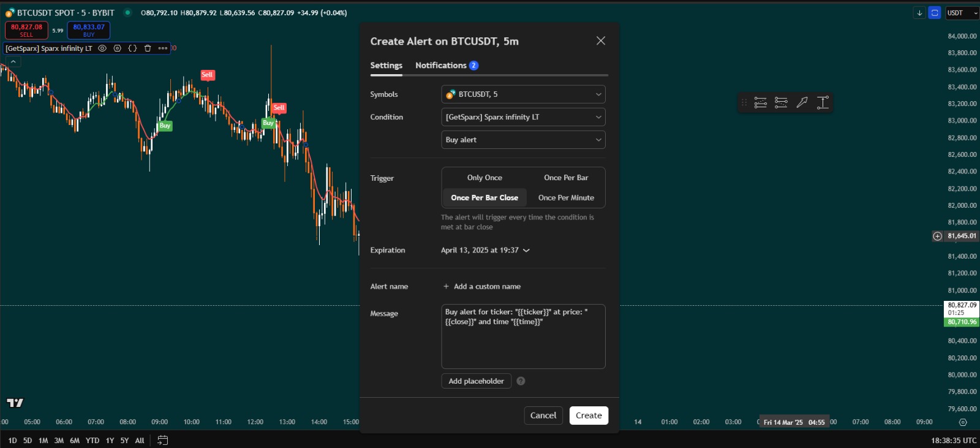Click the Sparx infinity LT legend title

tap(49, 48)
